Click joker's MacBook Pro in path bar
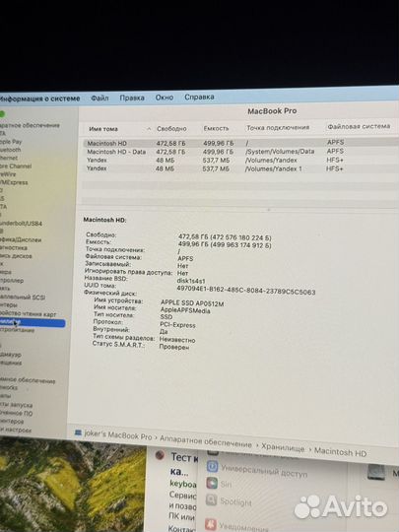 tap(118, 435)
